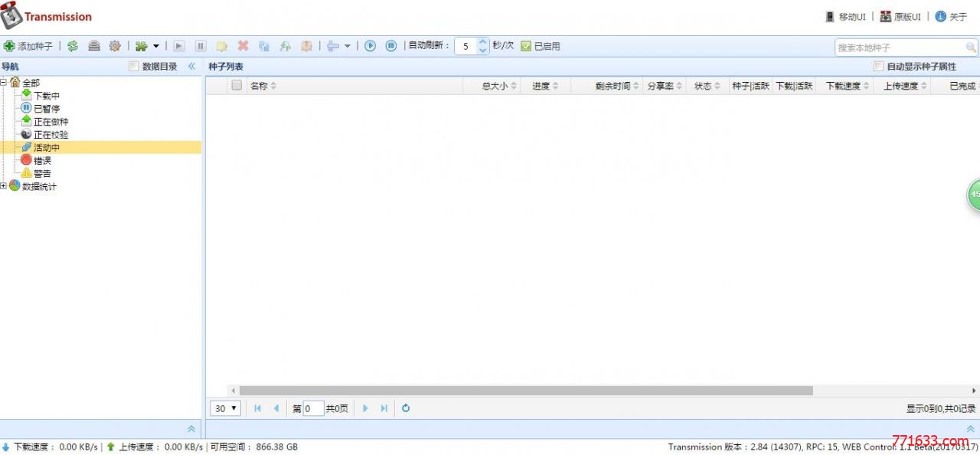This screenshot has height=455, width=980.
Task: Sort by 上传速度 column header
Action: tap(900, 86)
